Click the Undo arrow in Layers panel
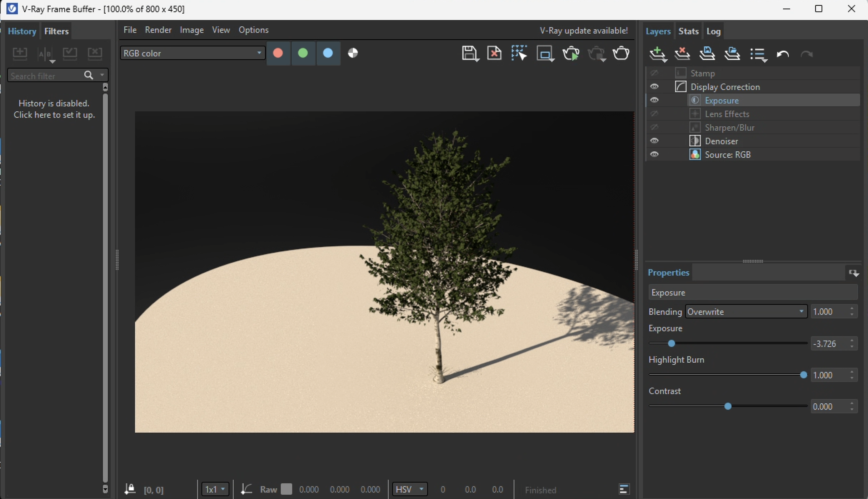 pyautogui.click(x=782, y=54)
